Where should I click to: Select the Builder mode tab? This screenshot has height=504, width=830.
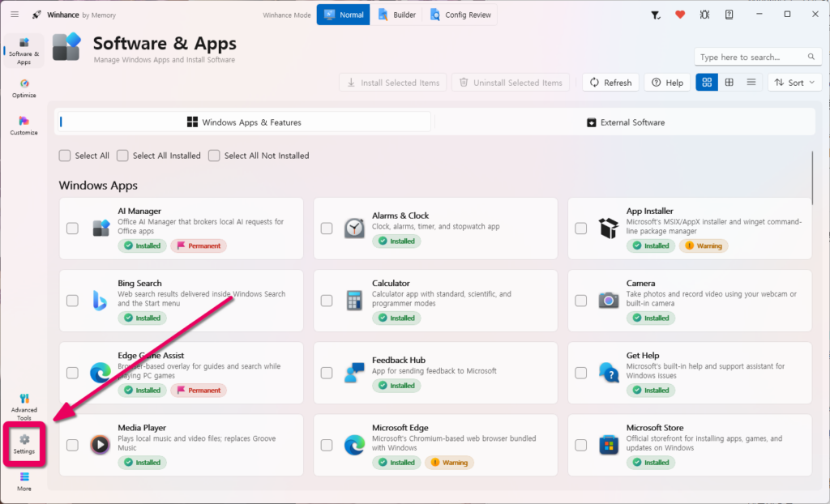tap(396, 15)
